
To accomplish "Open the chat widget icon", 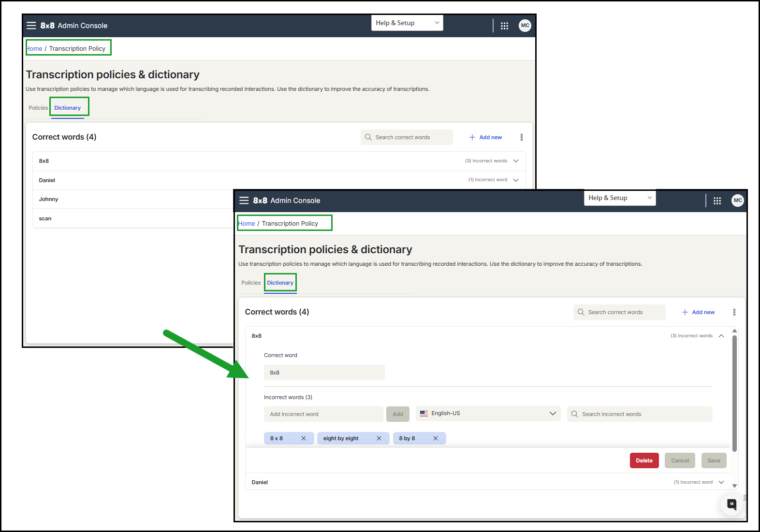I will point(732,504).
